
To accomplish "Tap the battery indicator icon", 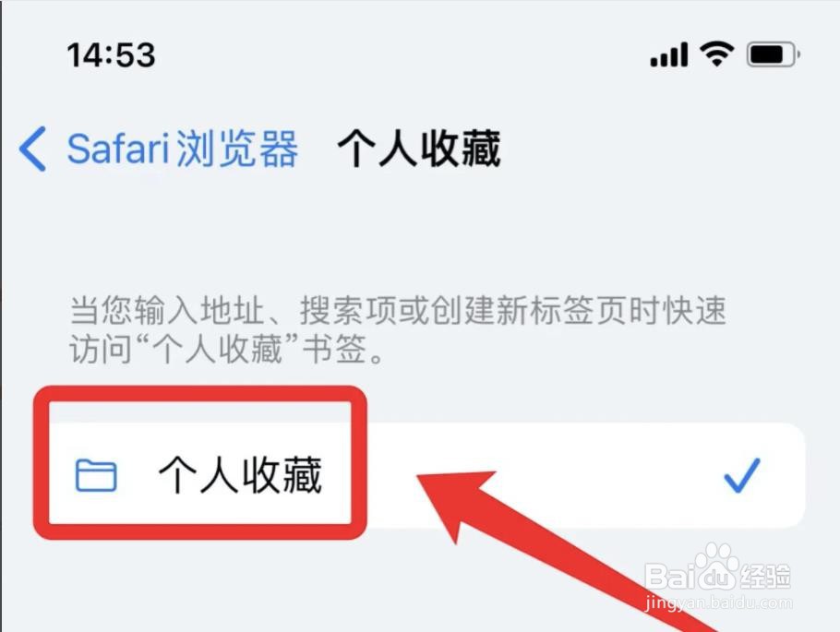I will point(773,54).
